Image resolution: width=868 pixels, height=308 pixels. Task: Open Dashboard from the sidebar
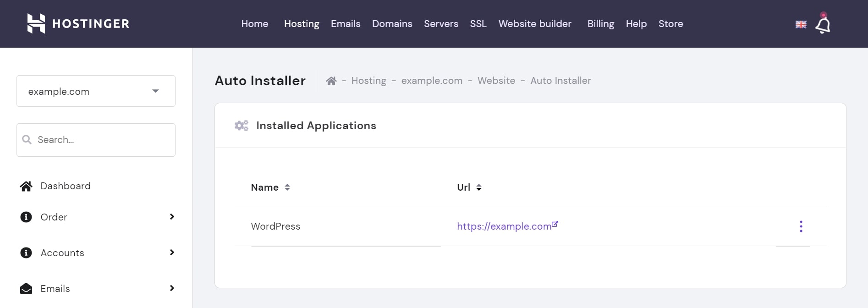click(x=66, y=186)
